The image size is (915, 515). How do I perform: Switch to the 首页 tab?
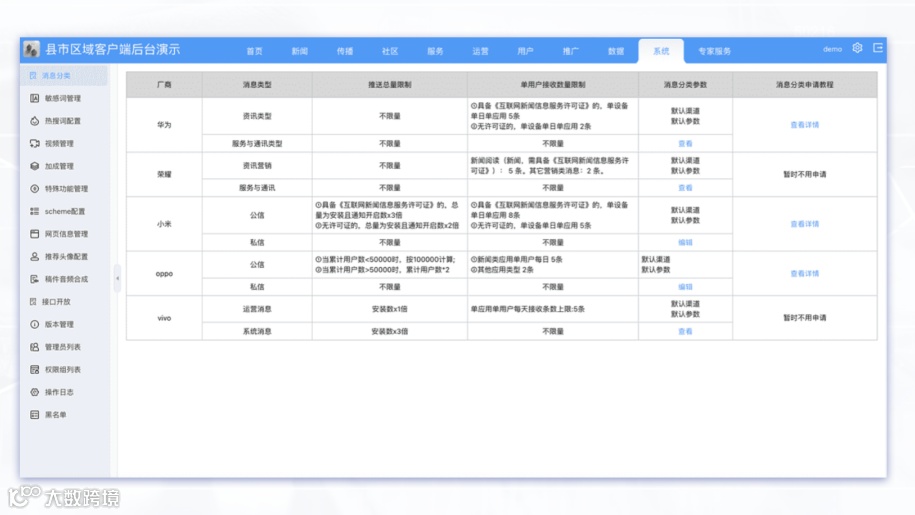click(254, 51)
